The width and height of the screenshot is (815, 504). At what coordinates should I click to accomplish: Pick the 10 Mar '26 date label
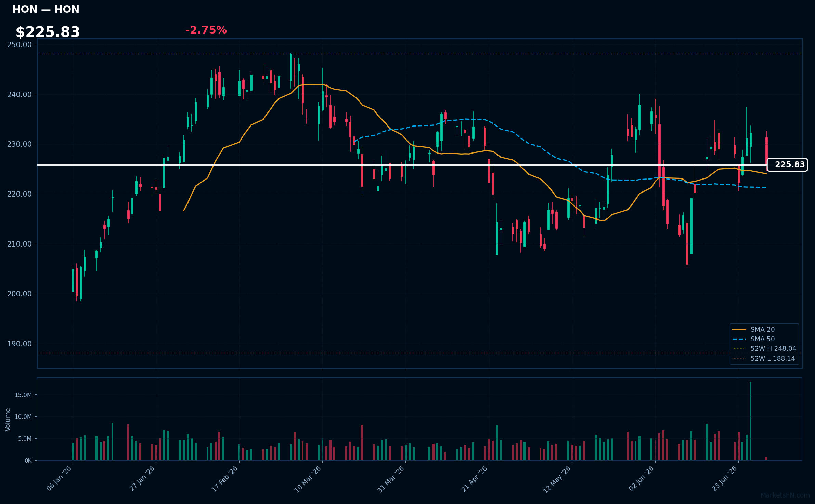(x=308, y=479)
